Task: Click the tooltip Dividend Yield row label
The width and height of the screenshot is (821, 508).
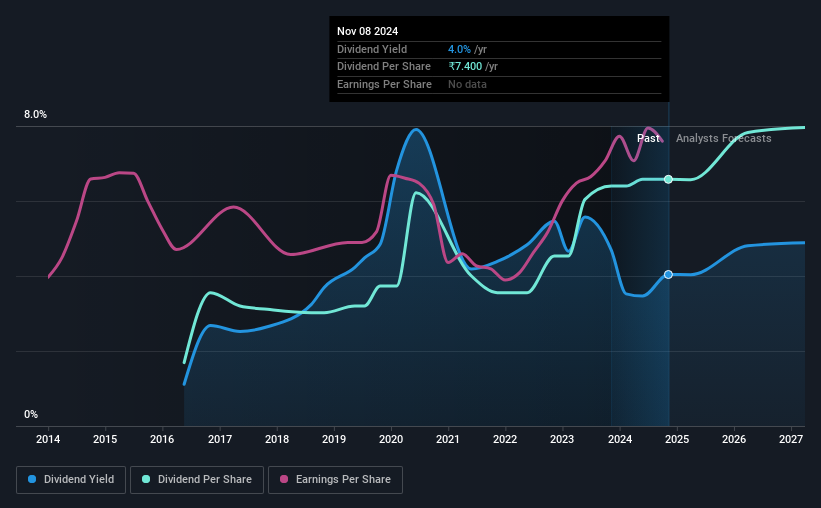Action: click(x=372, y=49)
